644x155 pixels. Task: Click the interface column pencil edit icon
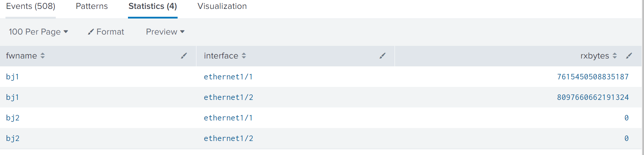coord(382,56)
